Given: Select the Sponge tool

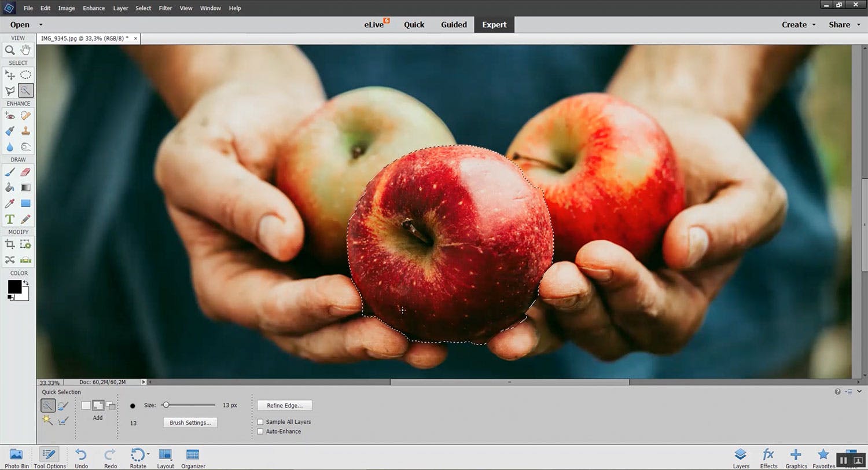Looking at the screenshot, I should [x=25, y=146].
